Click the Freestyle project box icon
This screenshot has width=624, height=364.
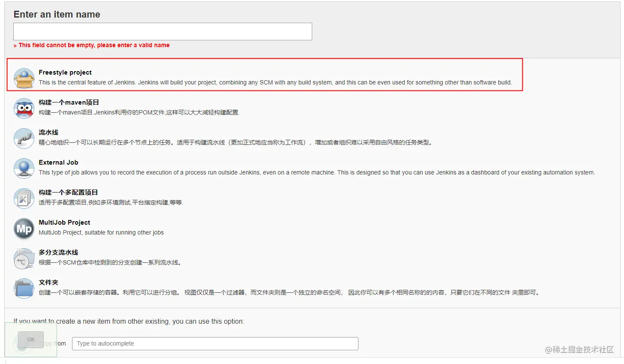point(24,78)
